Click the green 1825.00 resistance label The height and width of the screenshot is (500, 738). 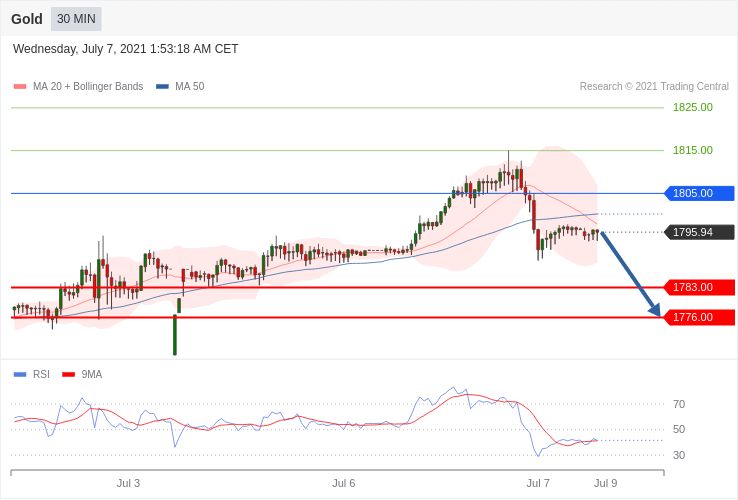pyautogui.click(x=692, y=107)
